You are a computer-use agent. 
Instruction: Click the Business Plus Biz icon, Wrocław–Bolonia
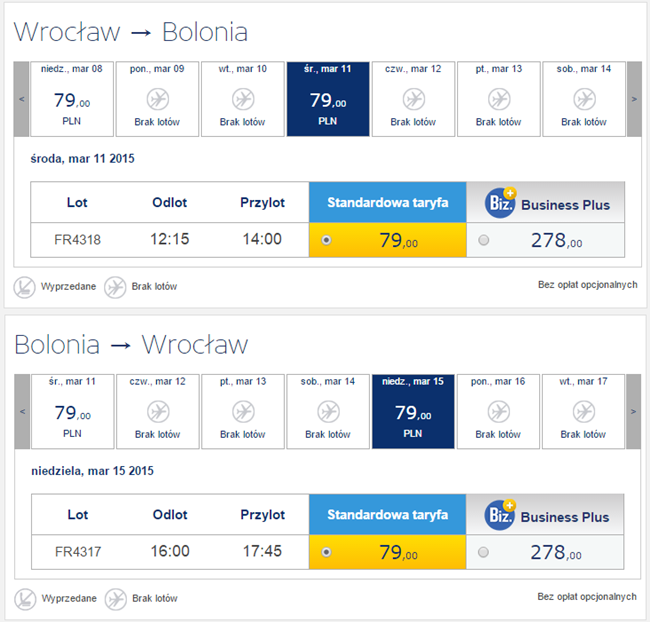click(x=500, y=203)
